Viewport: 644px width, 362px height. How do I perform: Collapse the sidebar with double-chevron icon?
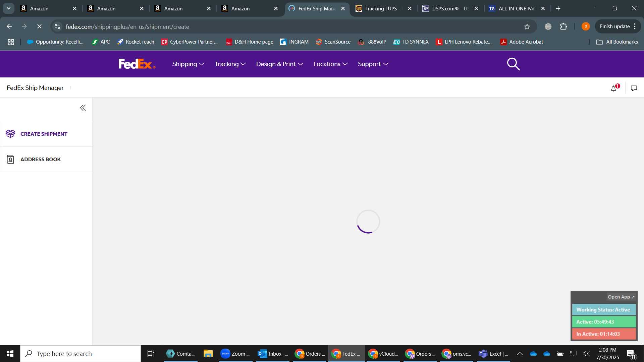pyautogui.click(x=83, y=108)
